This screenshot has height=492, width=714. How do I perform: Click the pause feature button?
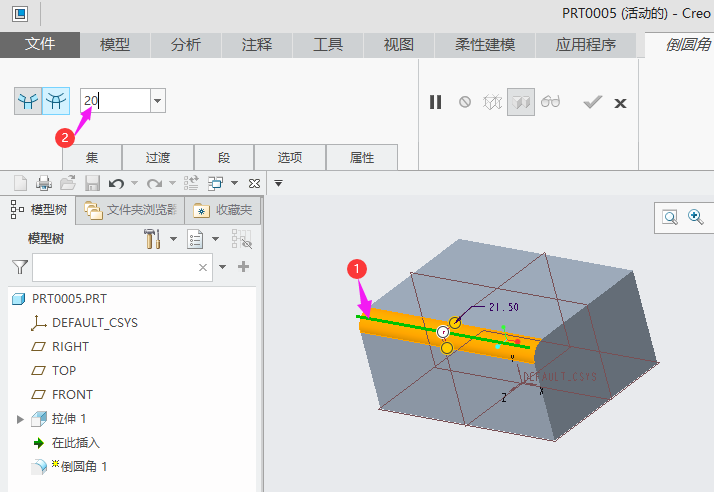pos(435,102)
